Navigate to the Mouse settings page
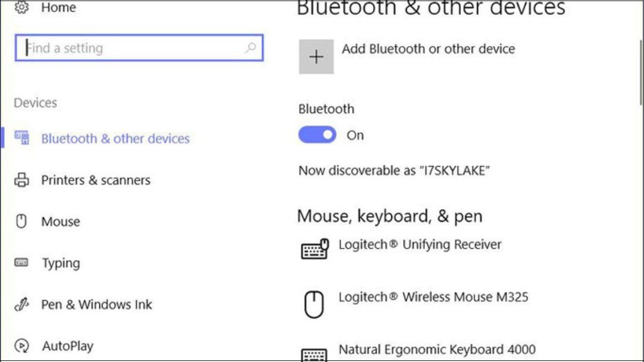 pos(61,221)
